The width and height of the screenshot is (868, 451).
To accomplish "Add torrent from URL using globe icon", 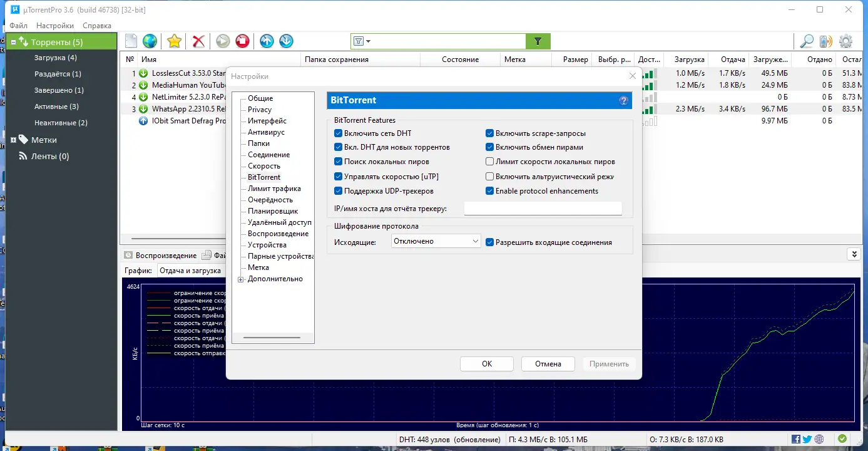I will [x=149, y=41].
